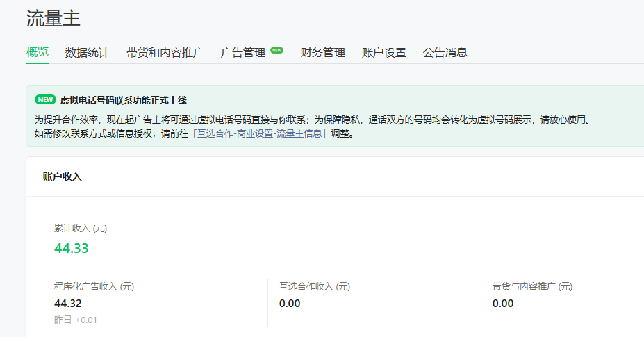The width and height of the screenshot is (644, 337).
Task: Click the 虚拟电话号码联系功能正式上线 headline
Action: pos(124,100)
